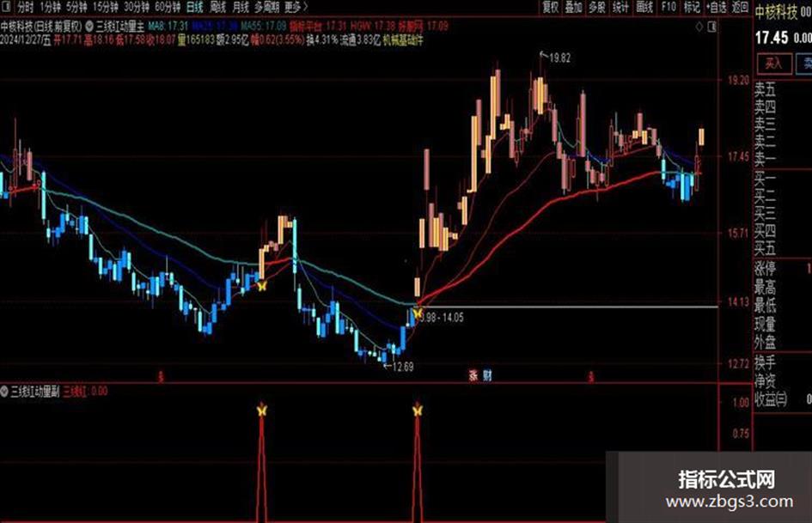Screen dimensions: 812x523
Task: Click the 19.20 price axis label
Action: click(x=738, y=80)
